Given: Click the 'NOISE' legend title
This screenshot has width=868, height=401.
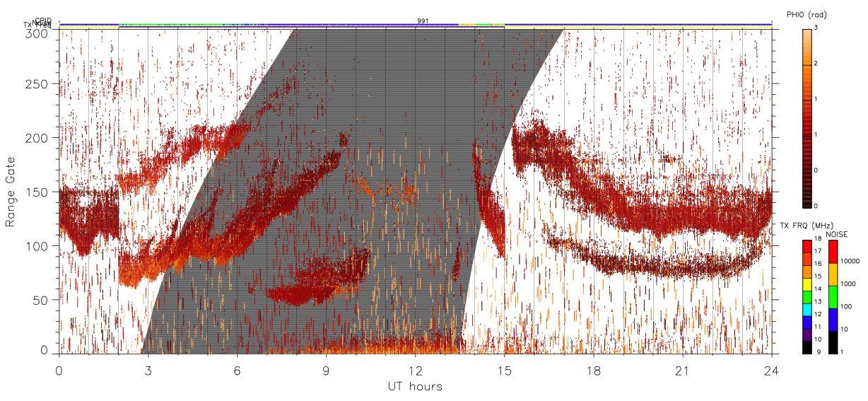Looking at the screenshot, I should tap(836, 234).
